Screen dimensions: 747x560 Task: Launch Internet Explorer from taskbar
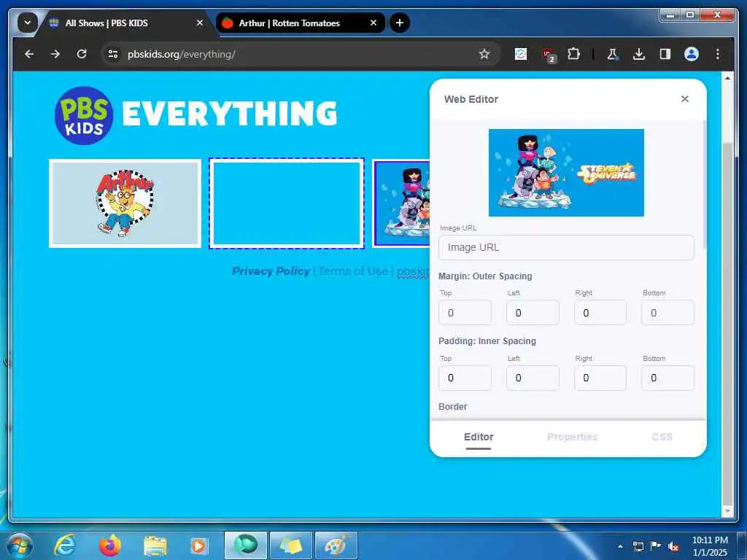tap(65, 545)
